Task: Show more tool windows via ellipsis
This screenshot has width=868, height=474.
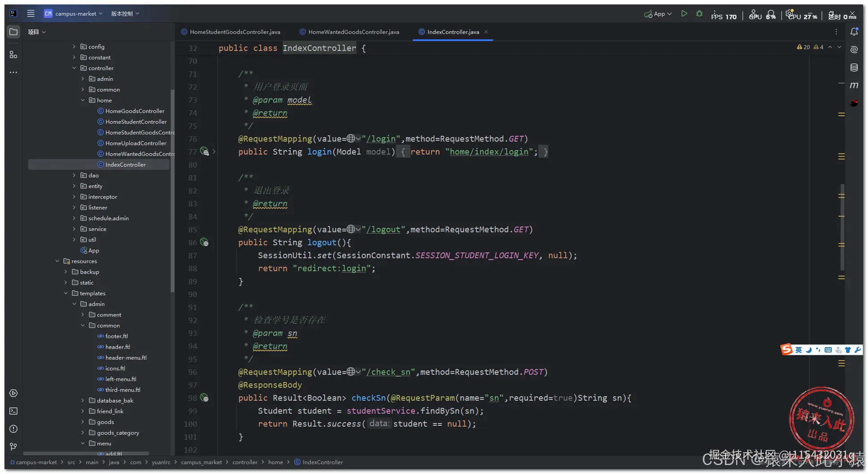Action: (x=13, y=72)
